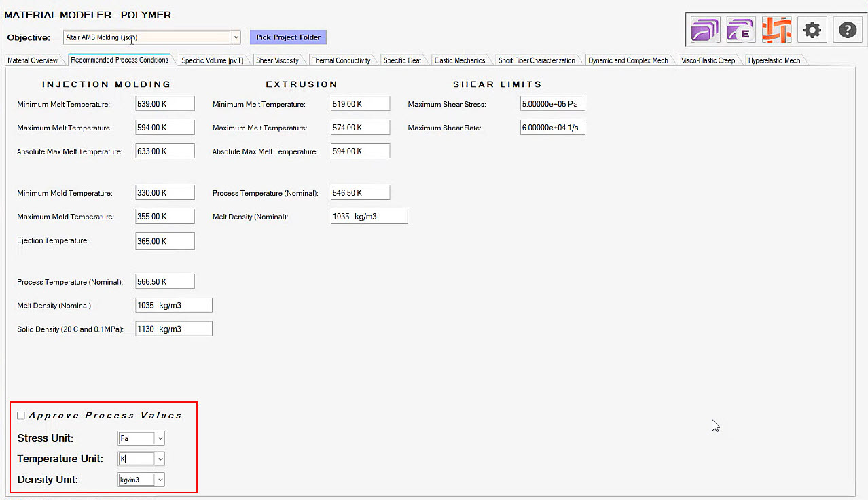View the Visco-Plastic Creep tab
The width and height of the screenshot is (868, 500).
(707, 60)
